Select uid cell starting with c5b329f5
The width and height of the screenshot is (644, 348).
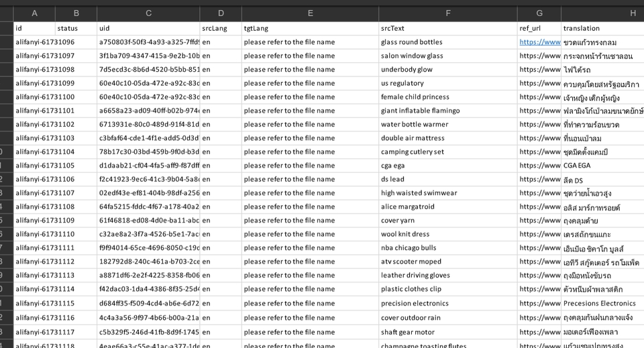point(148,332)
